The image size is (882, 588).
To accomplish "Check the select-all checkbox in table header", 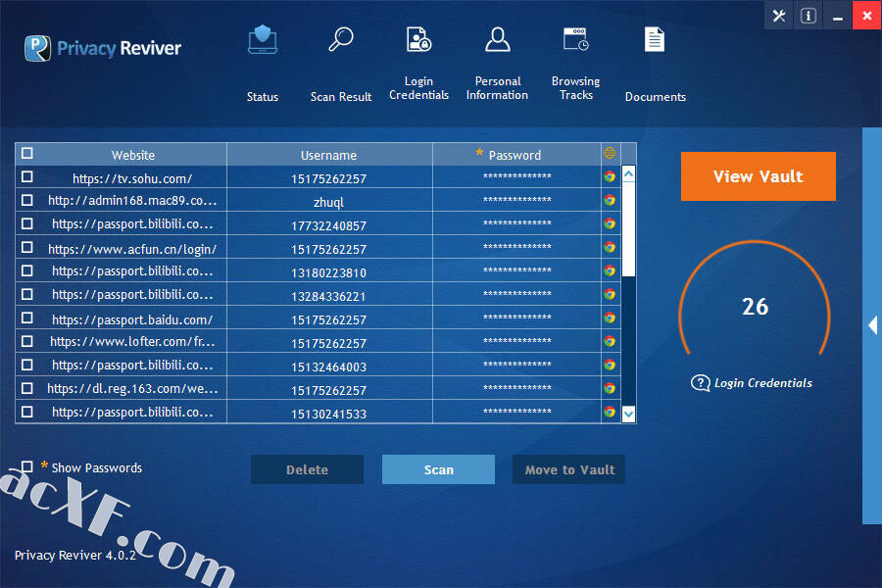I will point(27,154).
